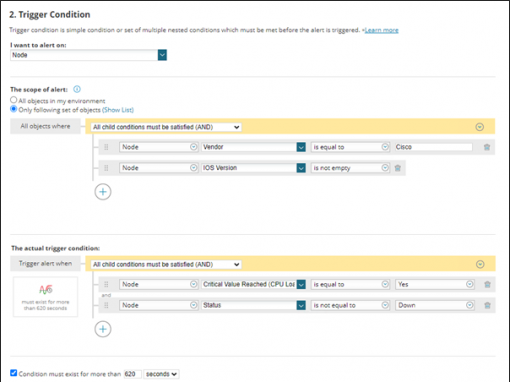Click the 620 duration input field
Viewport: 510px width, 382px height.
[132, 374]
